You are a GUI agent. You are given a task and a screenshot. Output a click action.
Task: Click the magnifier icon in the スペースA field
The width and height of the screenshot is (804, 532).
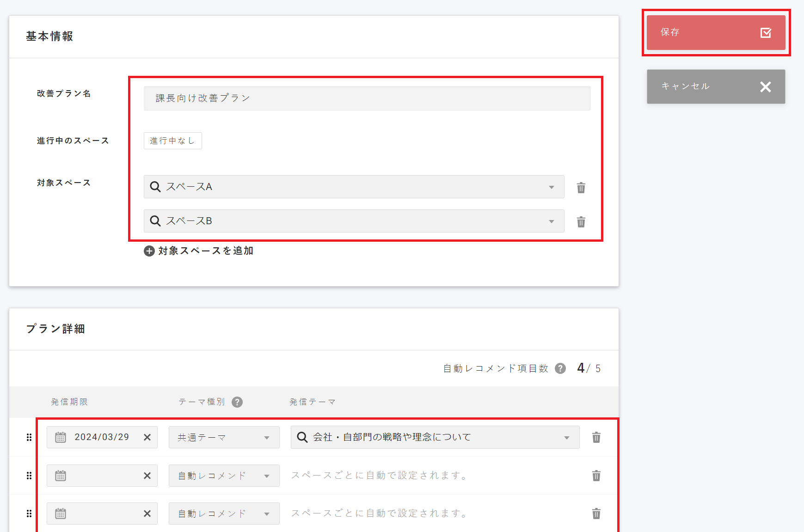click(155, 187)
